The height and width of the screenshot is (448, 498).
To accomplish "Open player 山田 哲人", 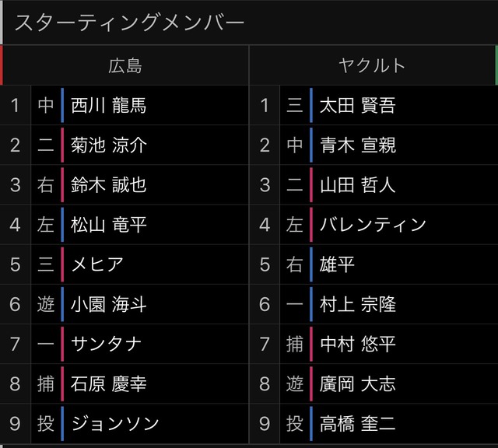I will click(x=358, y=185).
